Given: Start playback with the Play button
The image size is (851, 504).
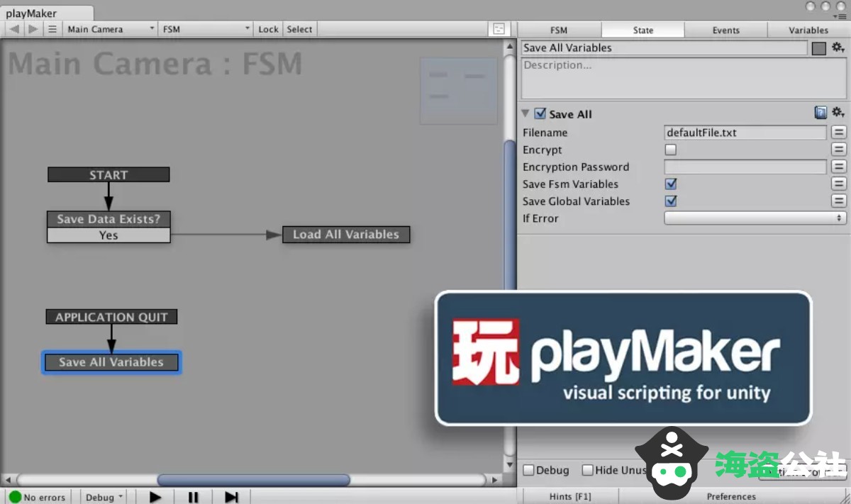Looking at the screenshot, I should point(155,497).
